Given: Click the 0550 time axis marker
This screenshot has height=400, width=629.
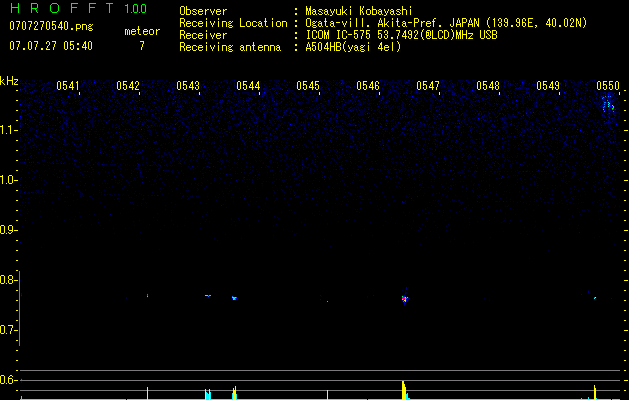Looking at the screenshot, I should tap(608, 86).
